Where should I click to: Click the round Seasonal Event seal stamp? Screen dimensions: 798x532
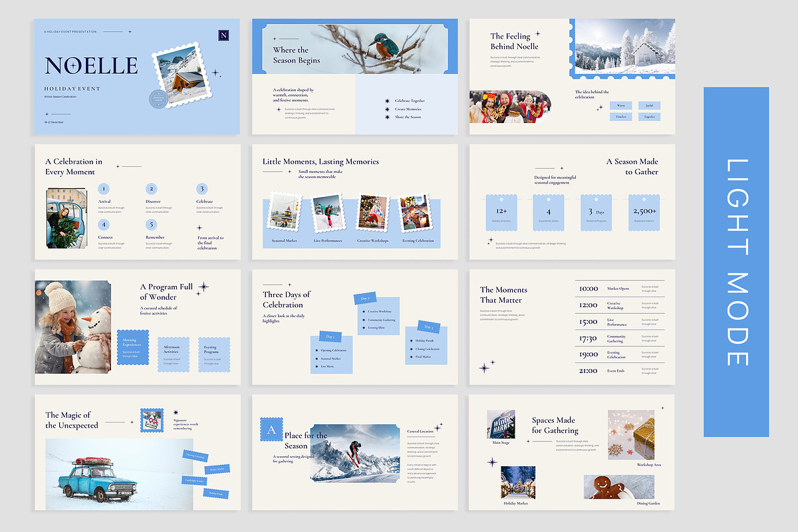coord(160,100)
